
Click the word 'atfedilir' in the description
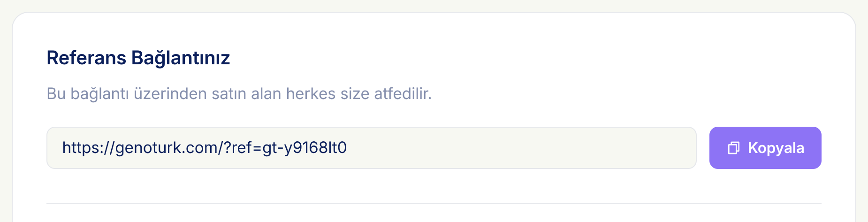pos(402,94)
